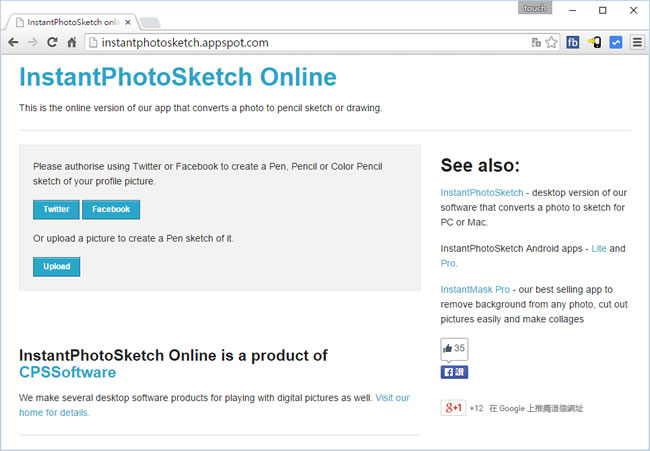Click the blue checkmark extension icon
This screenshot has height=451, width=650.
[616, 42]
